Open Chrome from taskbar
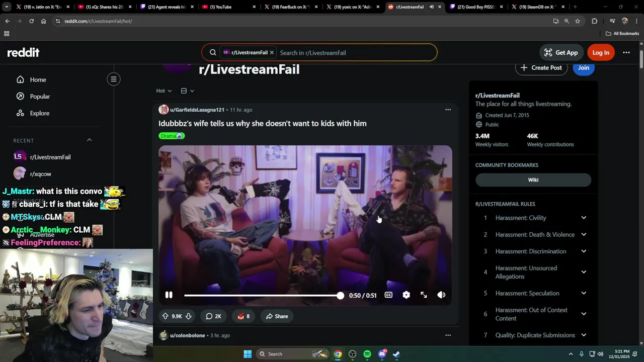644x362 pixels. 338,354
